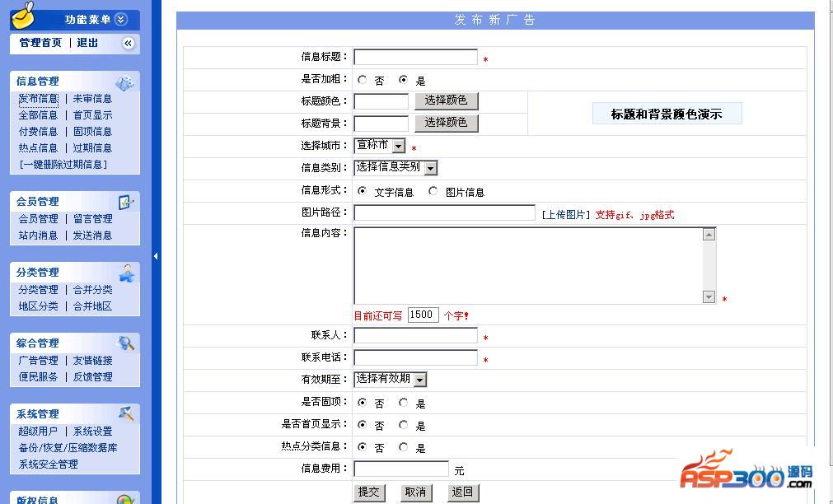833x504 pixels.
Task: Click the 分类管理 panel person icon
Action: click(x=127, y=273)
